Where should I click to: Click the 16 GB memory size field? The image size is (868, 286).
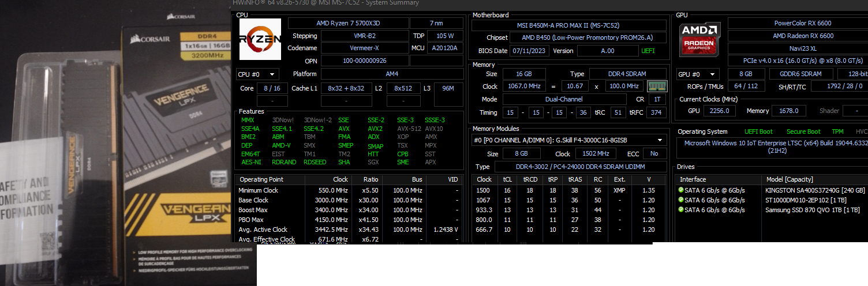[x=524, y=74]
